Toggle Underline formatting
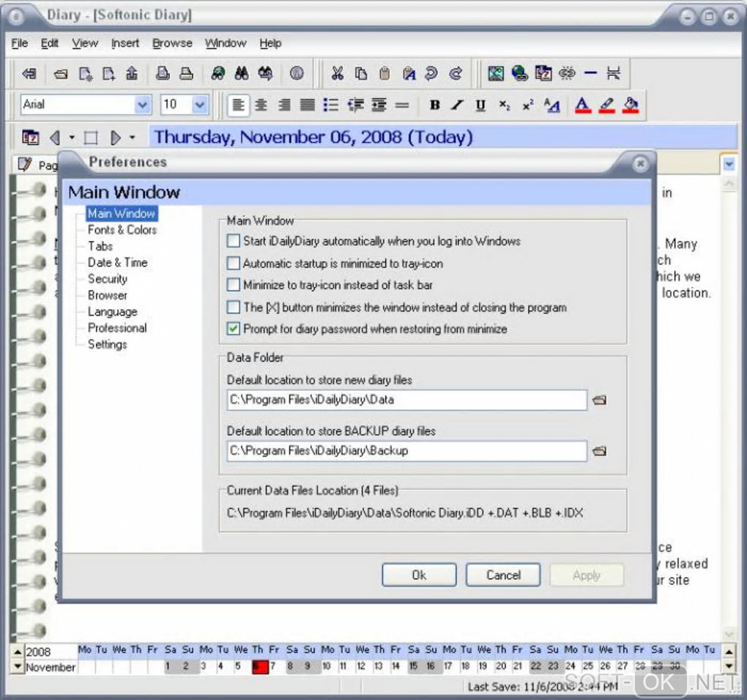The width and height of the screenshot is (747, 700). tap(480, 105)
